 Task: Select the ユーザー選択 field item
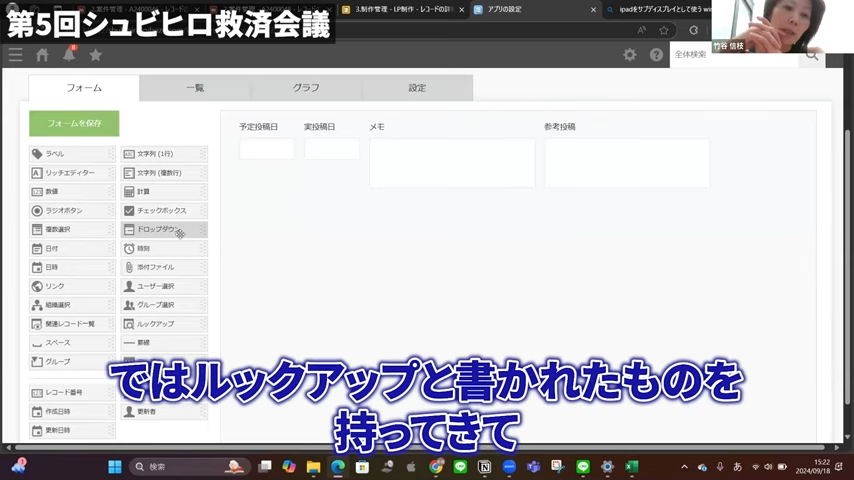click(164, 286)
